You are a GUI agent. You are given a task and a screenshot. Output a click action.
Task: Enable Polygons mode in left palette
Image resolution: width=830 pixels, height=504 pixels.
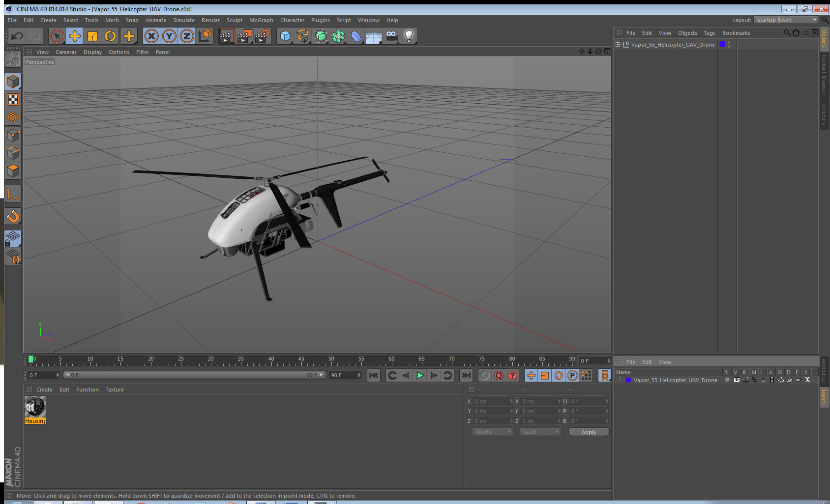pyautogui.click(x=13, y=170)
